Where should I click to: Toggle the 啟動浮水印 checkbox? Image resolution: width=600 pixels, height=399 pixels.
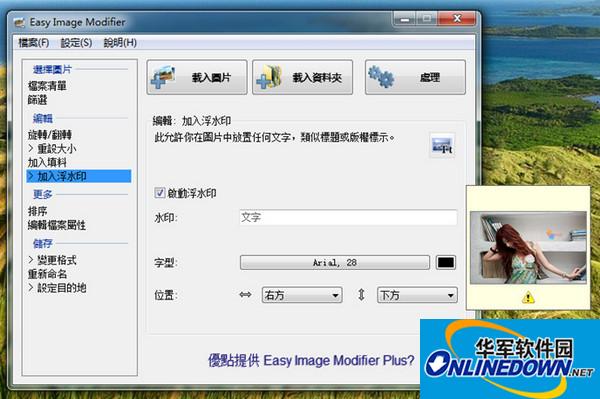[160, 193]
